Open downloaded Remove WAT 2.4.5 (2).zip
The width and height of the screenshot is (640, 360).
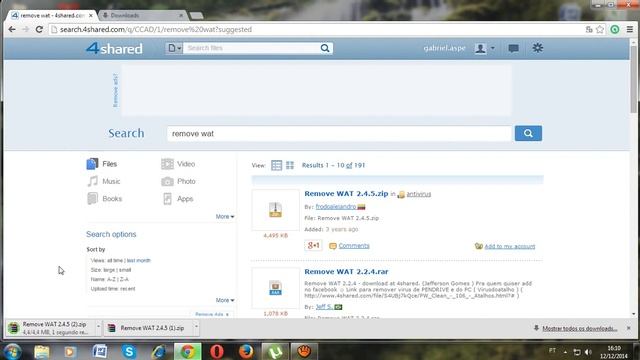[x=51, y=328]
